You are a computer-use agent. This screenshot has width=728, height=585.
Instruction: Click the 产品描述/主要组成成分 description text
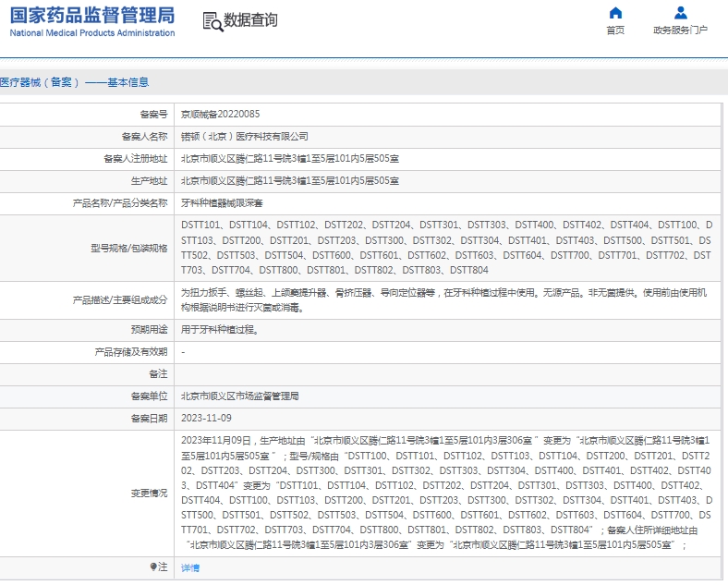(x=443, y=300)
